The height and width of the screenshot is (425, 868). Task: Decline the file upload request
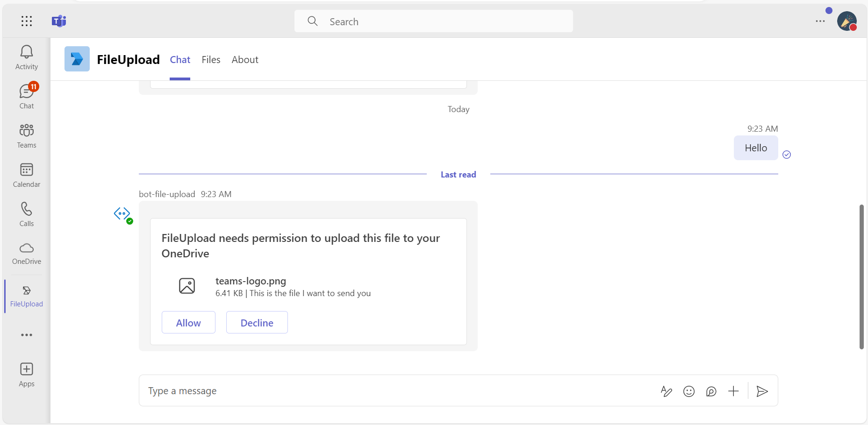pos(257,322)
